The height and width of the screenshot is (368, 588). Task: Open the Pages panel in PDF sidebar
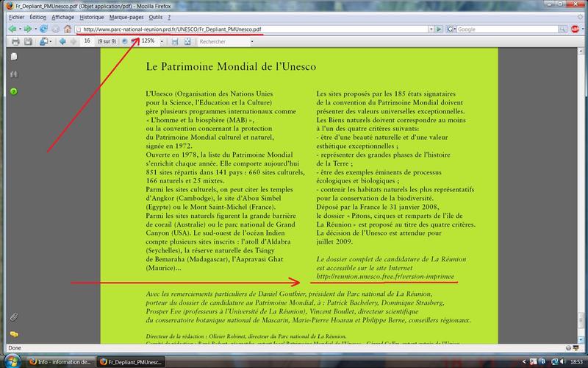(x=13, y=57)
